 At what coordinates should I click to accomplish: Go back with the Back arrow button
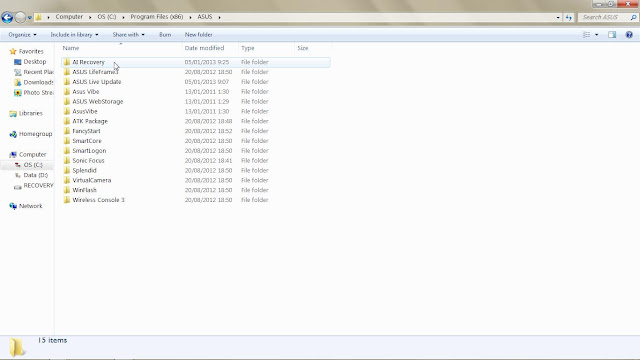coord(7,17)
